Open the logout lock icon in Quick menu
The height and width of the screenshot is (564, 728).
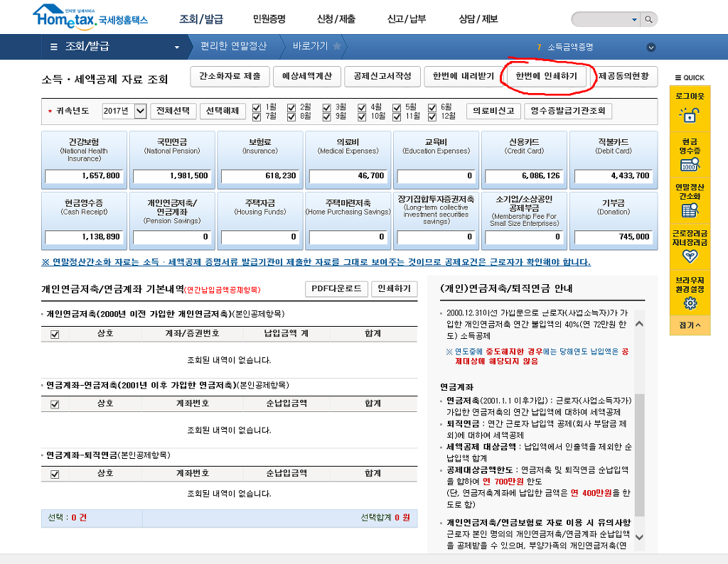coord(689,114)
